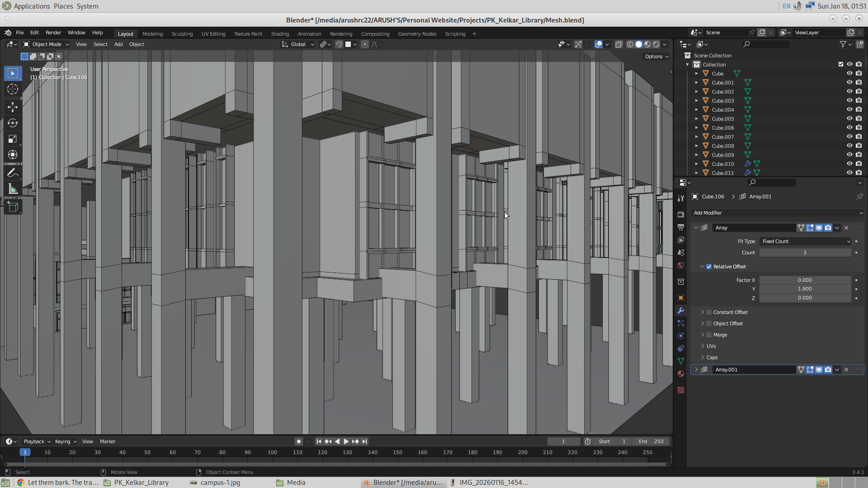Screen dimensions: 868x488
Task: Click the Array Count value field
Action: 805,253
